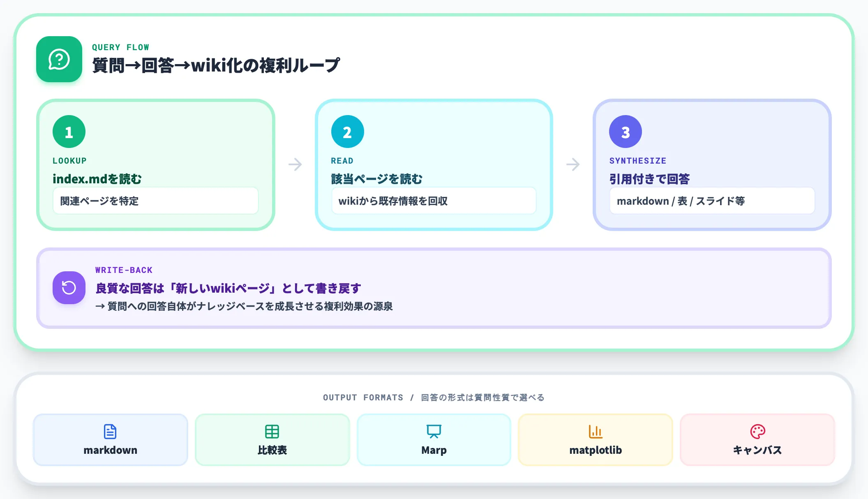Select the markdown output format card
This screenshot has height=499, width=868.
[x=110, y=440]
